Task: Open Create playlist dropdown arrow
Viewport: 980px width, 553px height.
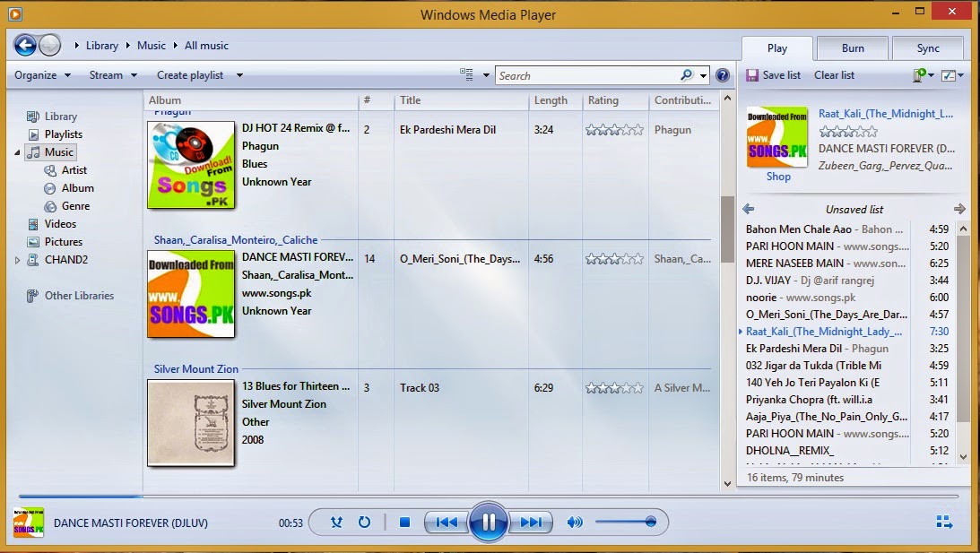Action: click(x=239, y=75)
